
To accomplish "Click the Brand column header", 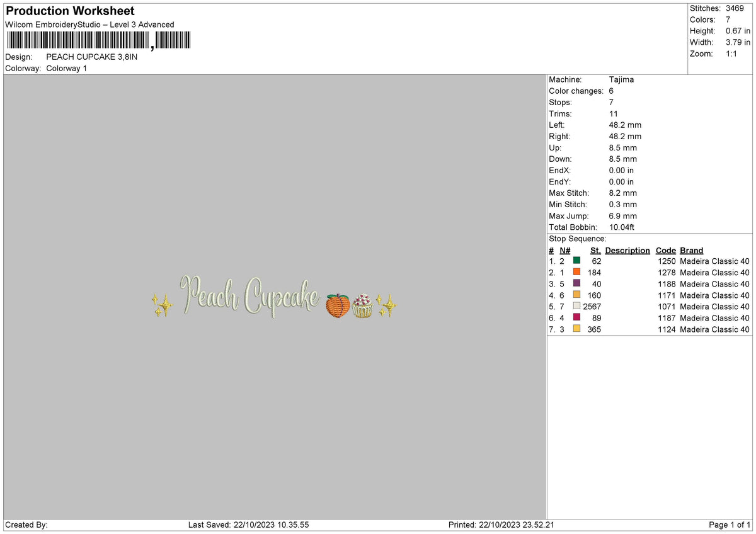I will click(x=692, y=251).
